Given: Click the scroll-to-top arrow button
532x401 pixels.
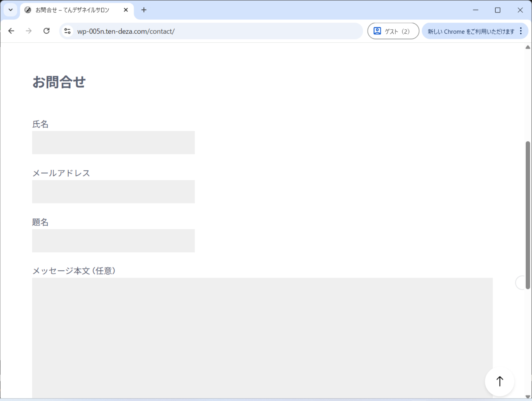Looking at the screenshot, I should click(499, 381).
